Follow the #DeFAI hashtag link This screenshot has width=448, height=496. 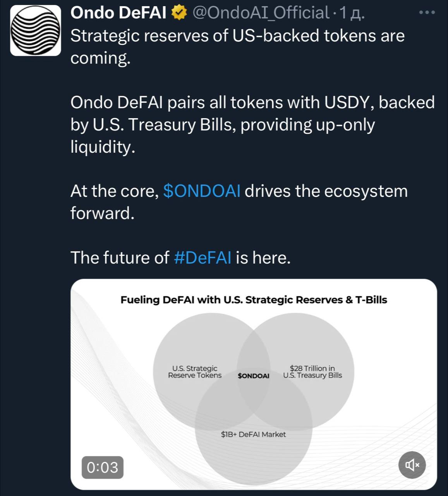click(x=203, y=258)
